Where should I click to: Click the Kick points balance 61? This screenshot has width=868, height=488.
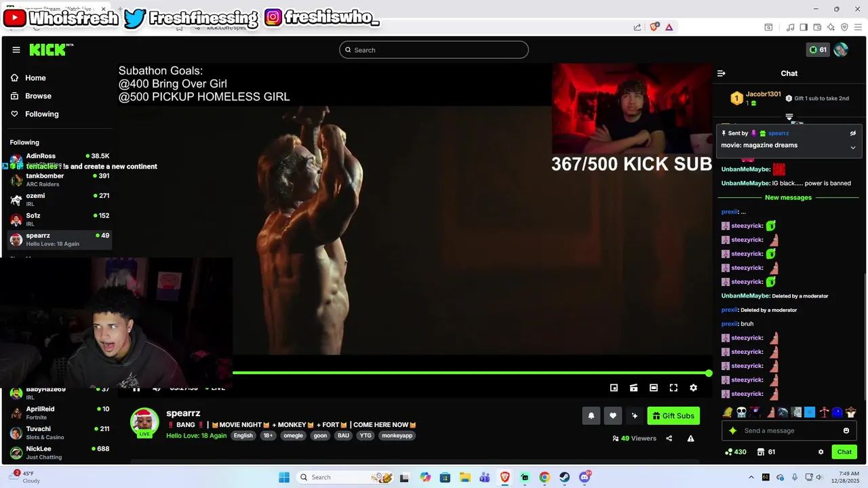point(818,49)
